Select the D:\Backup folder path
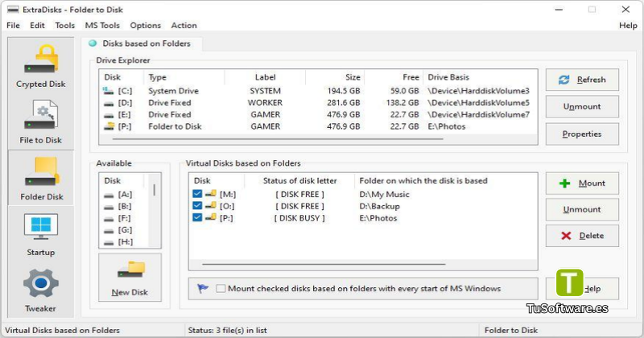The width and height of the screenshot is (644, 338). (379, 206)
